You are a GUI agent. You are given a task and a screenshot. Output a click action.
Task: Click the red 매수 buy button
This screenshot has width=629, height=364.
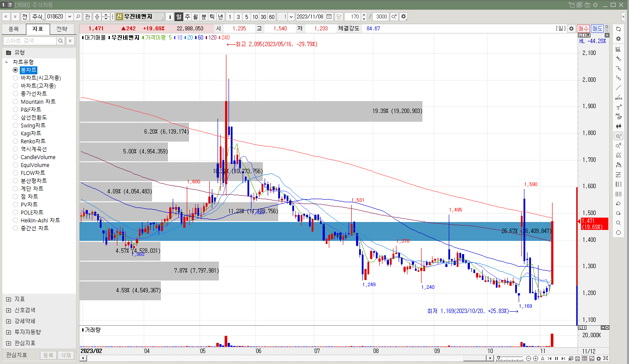coord(583,29)
